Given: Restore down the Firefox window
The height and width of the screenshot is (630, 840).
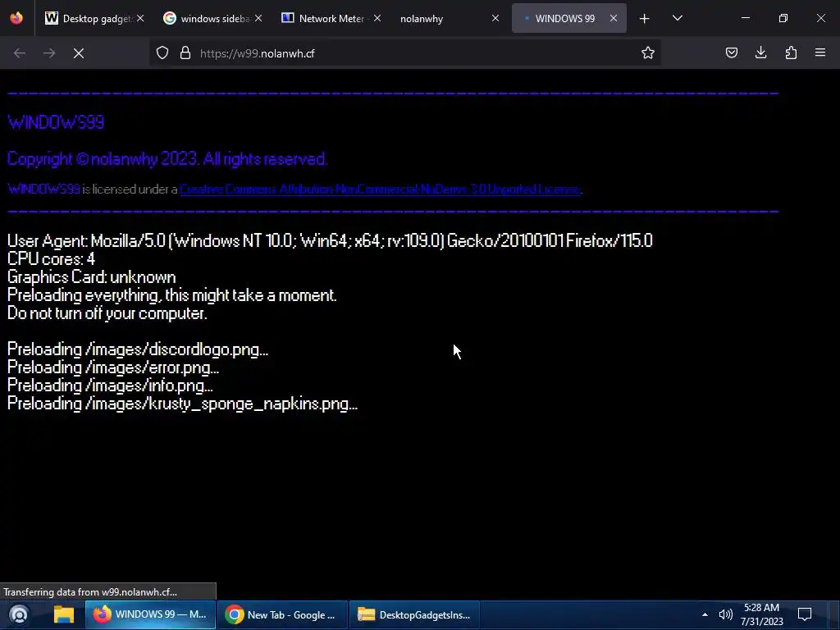Looking at the screenshot, I should [783, 18].
